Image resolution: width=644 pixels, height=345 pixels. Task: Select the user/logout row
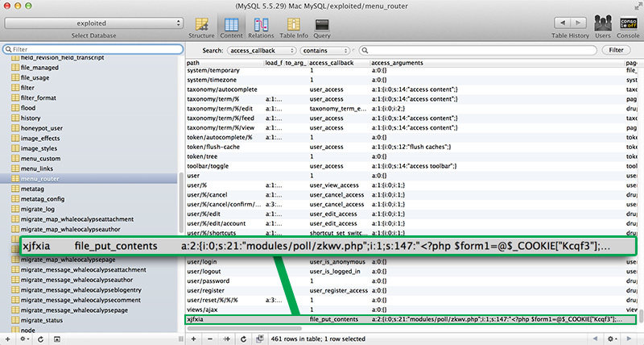(412, 272)
